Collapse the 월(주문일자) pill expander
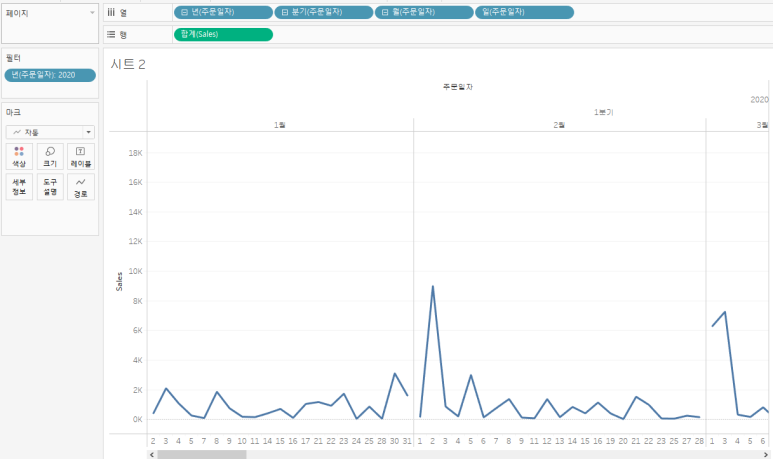773x459 pixels. point(385,12)
